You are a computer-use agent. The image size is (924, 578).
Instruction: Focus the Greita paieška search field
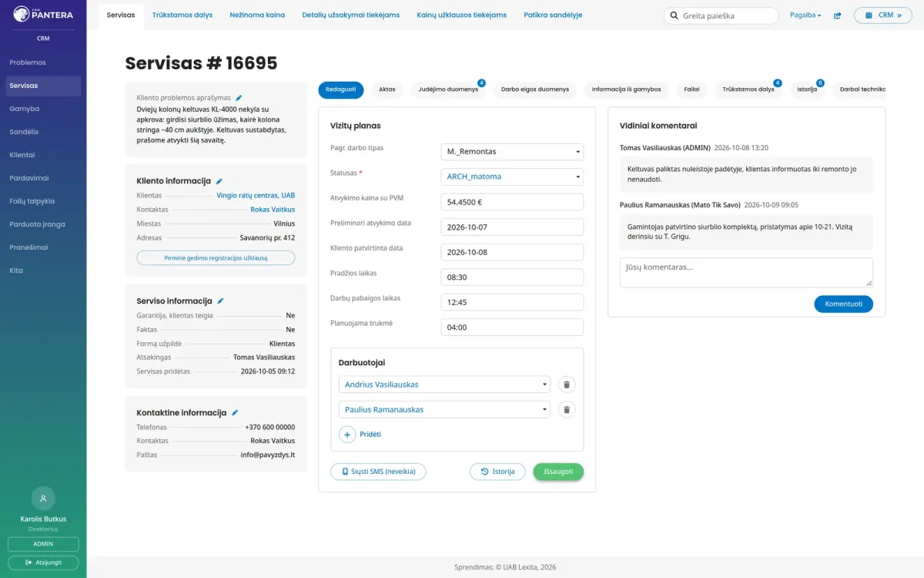click(721, 15)
